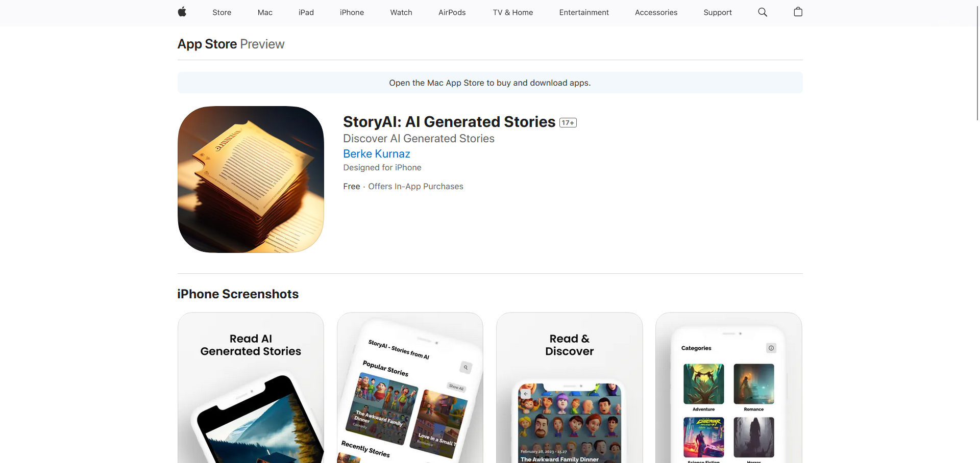Open the shopping bag icon
This screenshot has width=980, height=463.
[798, 12]
